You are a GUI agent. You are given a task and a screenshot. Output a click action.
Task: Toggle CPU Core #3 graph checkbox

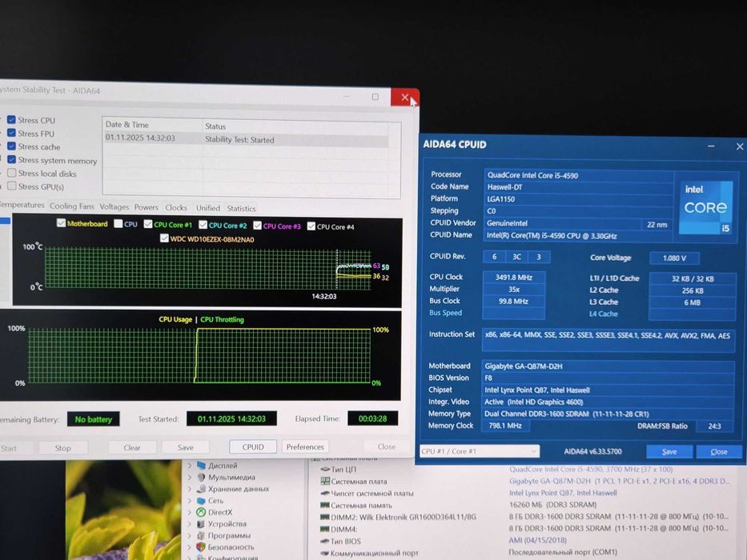pos(257,226)
